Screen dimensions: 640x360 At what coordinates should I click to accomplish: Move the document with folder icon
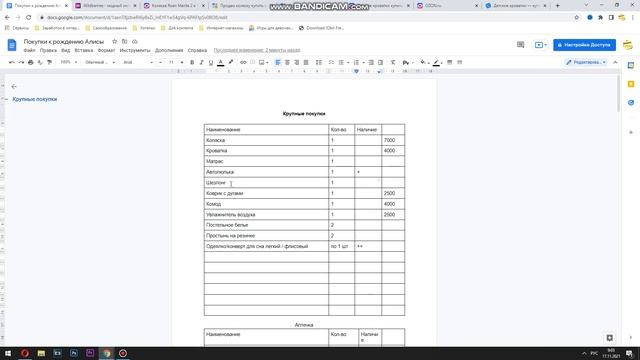pyautogui.click(x=124, y=42)
